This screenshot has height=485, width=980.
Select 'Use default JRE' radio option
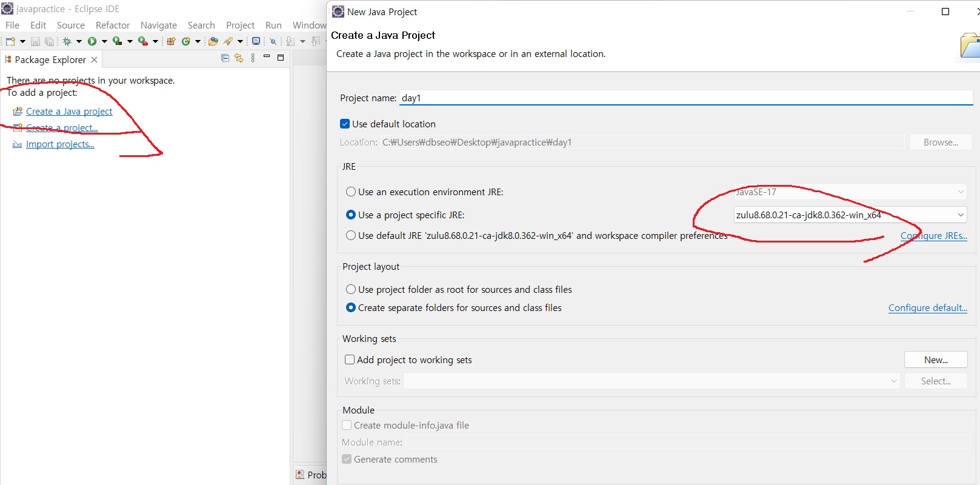[351, 235]
